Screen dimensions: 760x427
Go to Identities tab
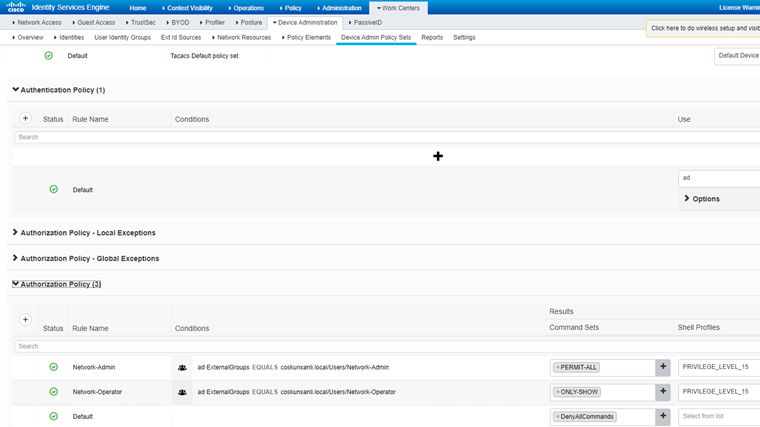coord(69,37)
